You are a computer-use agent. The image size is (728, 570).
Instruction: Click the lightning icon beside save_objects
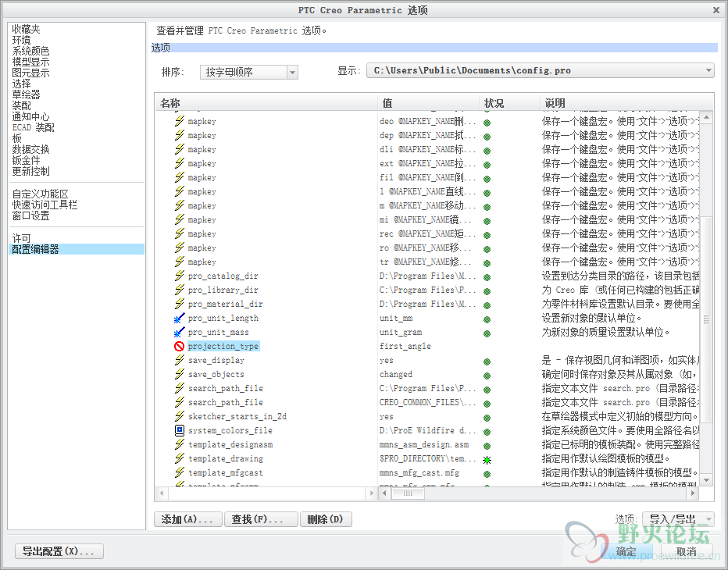[x=179, y=374]
